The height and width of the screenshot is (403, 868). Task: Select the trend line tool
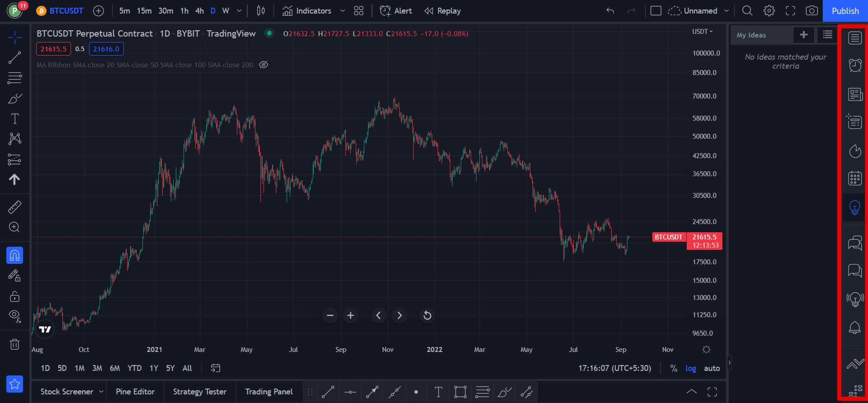pos(14,58)
